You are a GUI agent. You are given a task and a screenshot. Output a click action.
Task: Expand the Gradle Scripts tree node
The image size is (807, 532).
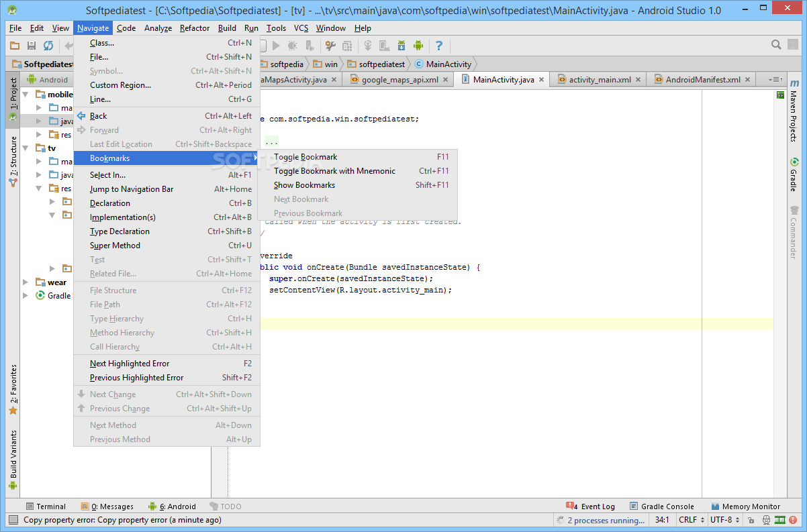point(26,296)
